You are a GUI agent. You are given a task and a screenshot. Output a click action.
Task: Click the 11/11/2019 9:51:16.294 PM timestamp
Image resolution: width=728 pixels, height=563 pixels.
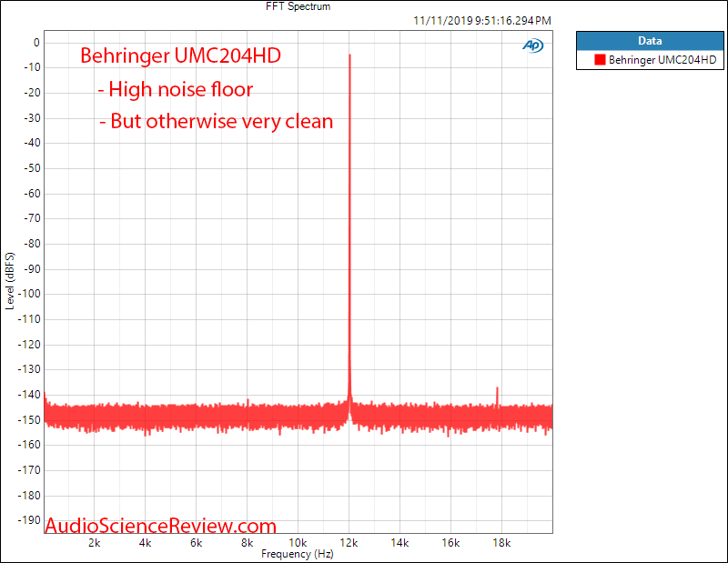click(x=482, y=21)
